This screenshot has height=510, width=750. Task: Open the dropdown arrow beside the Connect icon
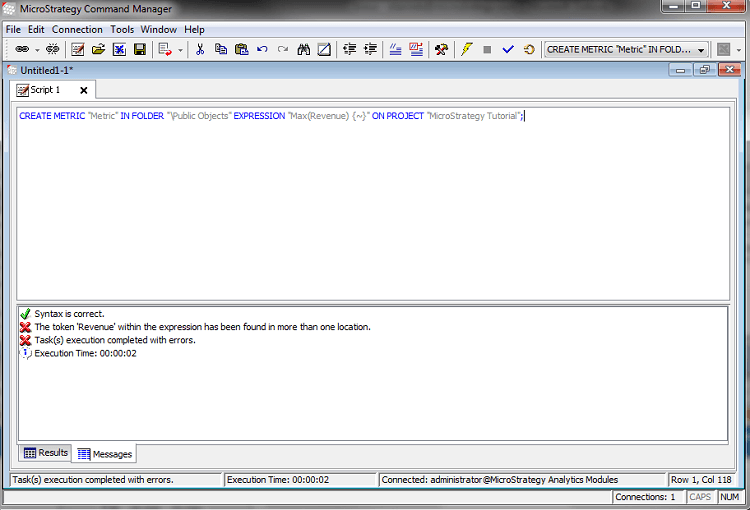click(x=37, y=50)
